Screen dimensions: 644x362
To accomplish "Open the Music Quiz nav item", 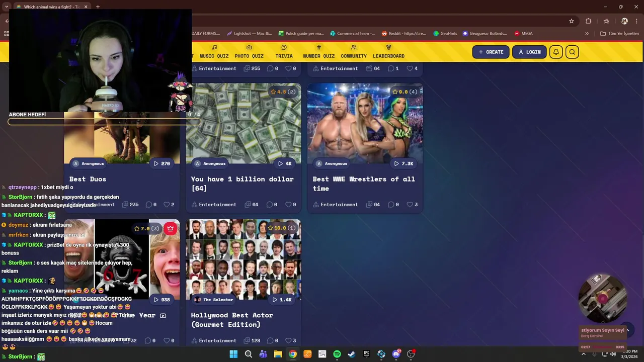I will [x=214, y=52].
